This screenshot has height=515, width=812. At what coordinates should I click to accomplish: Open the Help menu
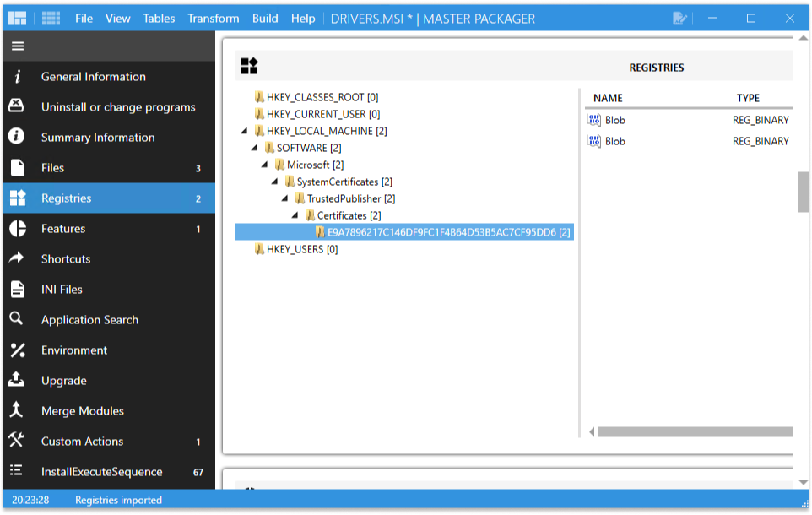tap(303, 19)
